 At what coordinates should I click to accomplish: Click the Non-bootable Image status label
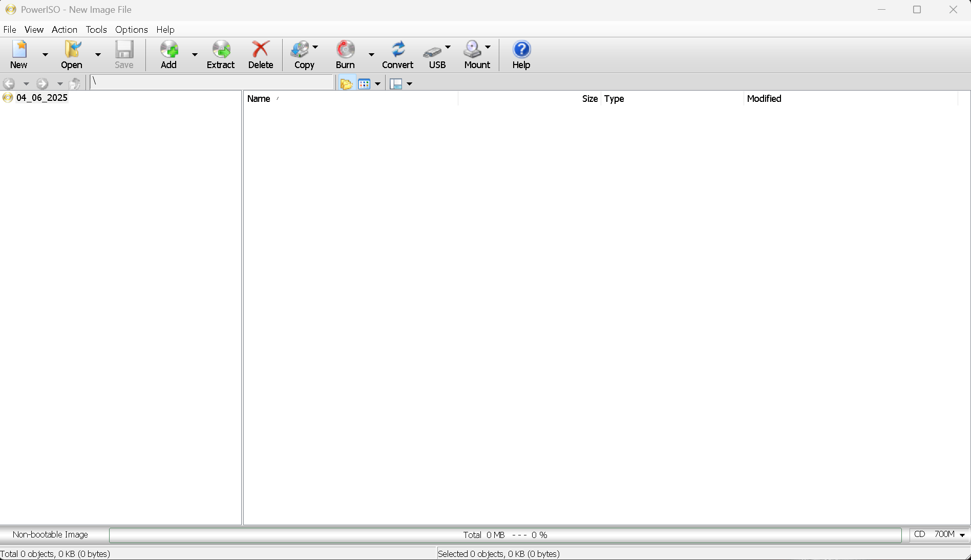click(x=50, y=534)
